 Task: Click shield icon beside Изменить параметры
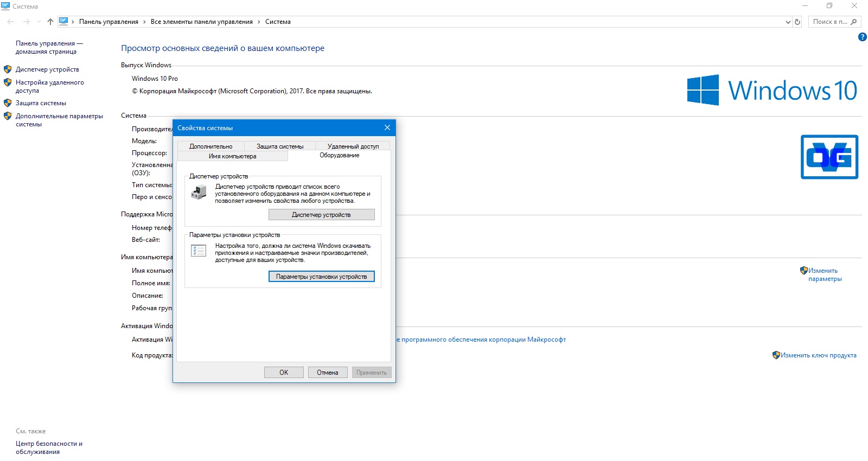[x=804, y=270]
